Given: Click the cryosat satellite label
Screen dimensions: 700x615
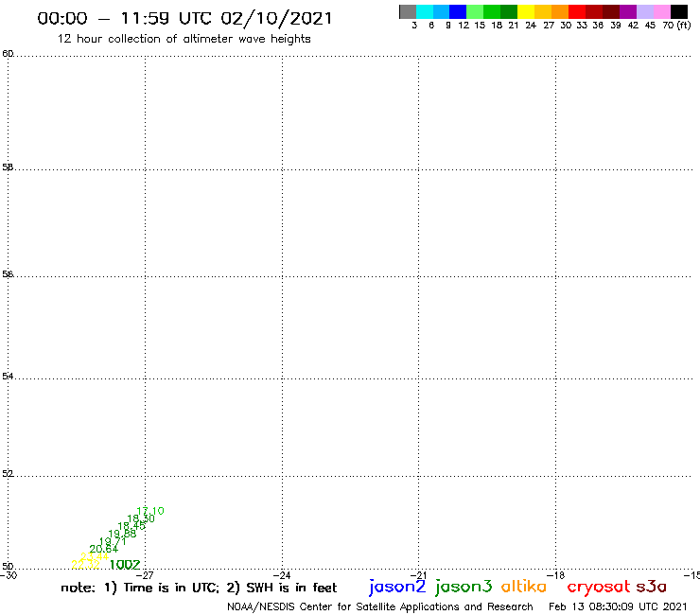Looking at the screenshot, I should point(599,588).
